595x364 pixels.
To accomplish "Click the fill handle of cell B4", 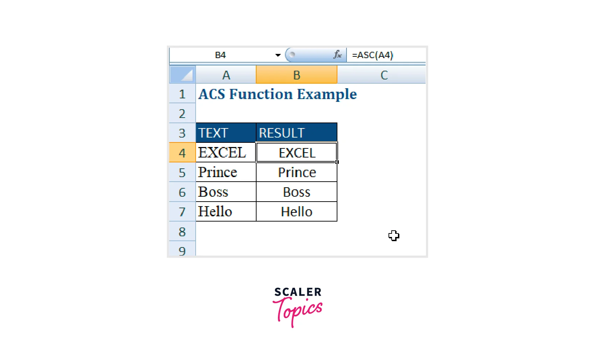I will click(337, 162).
